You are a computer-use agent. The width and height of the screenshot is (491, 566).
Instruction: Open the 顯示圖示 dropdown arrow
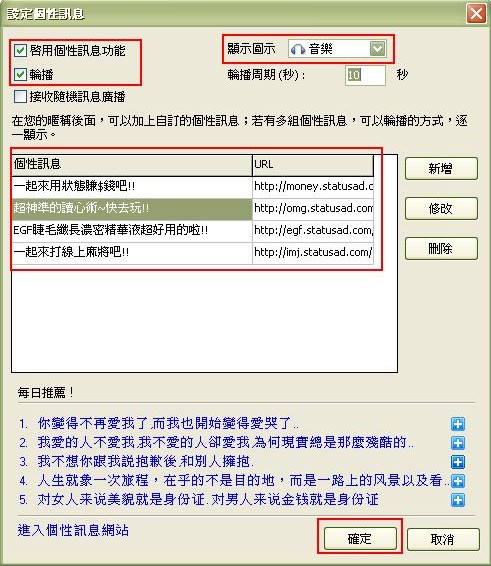coord(378,49)
